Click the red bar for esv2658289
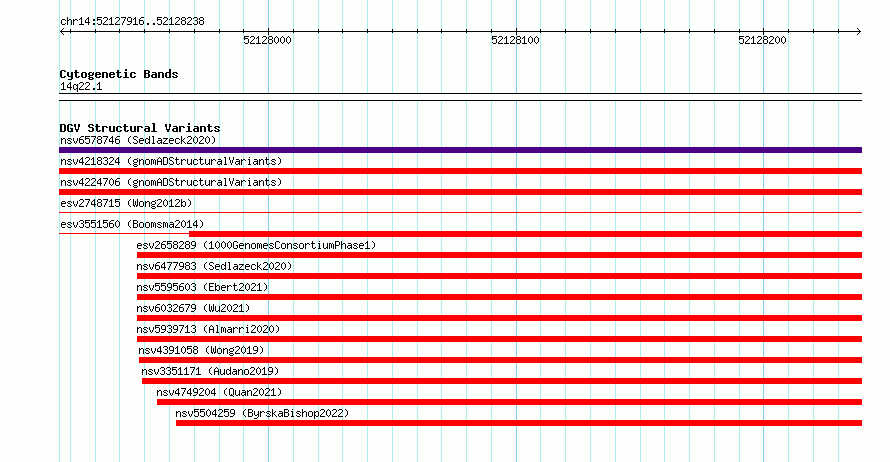890x462 pixels. click(499, 255)
